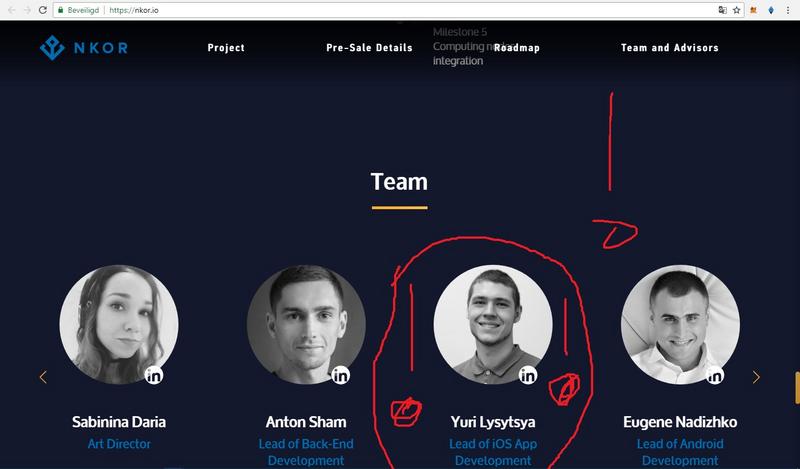Open the Pre-Sale Details menu item
This screenshot has width=800, height=469.
click(x=369, y=47)
